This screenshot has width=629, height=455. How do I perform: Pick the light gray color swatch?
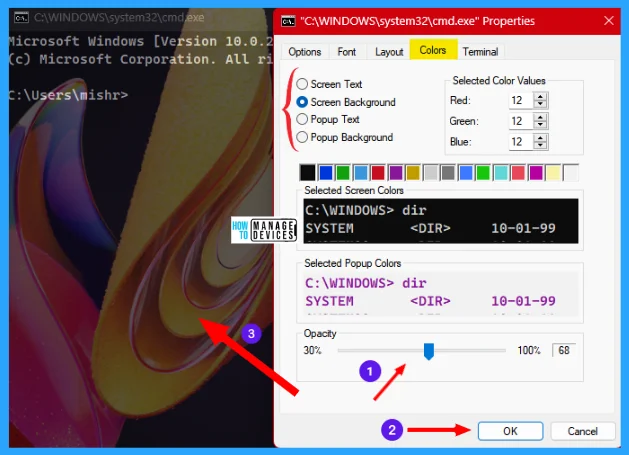[431, 173]
